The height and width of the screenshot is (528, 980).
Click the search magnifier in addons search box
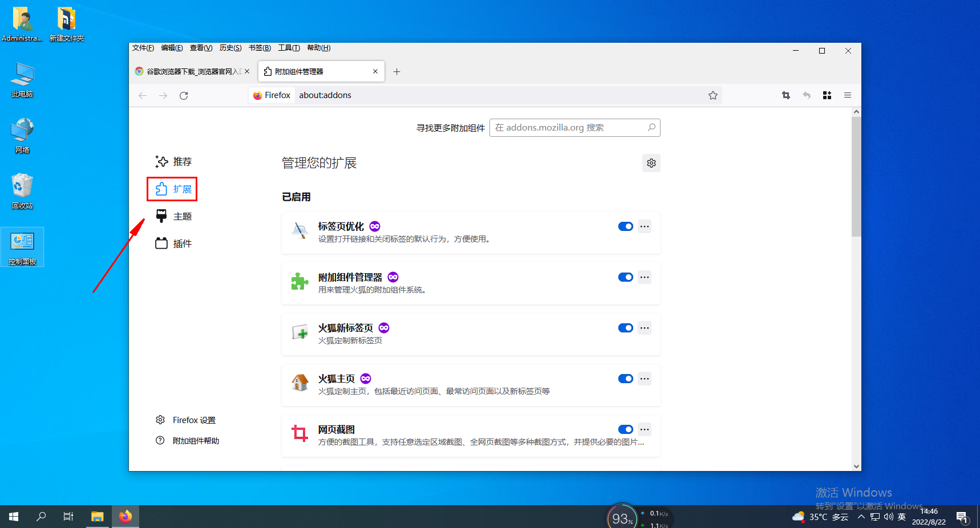click(x=651, y=127)
